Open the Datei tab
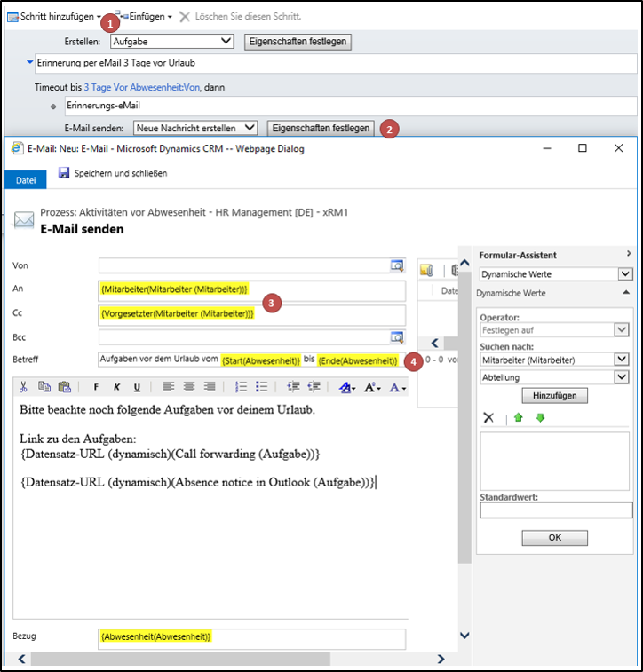The image size is (643, 672). pyautogui.click(x=25, y=180)
